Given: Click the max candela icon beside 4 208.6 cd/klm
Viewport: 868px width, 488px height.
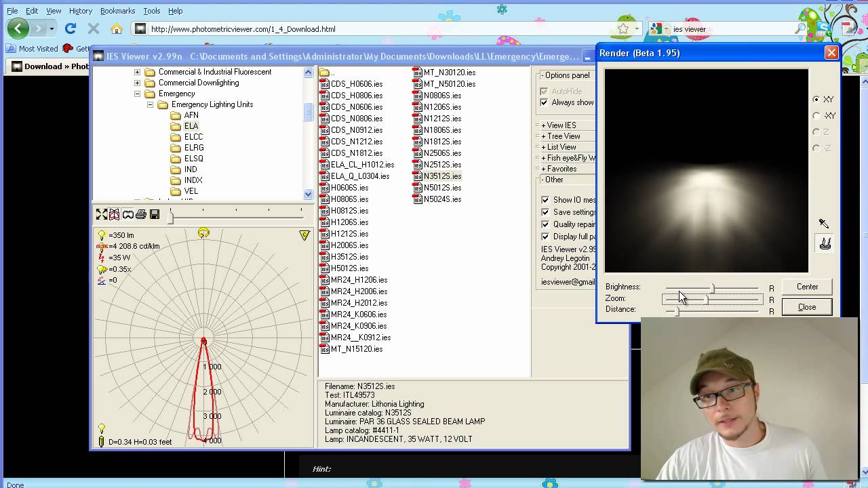Looking at the screenshot, I should 102,246.
